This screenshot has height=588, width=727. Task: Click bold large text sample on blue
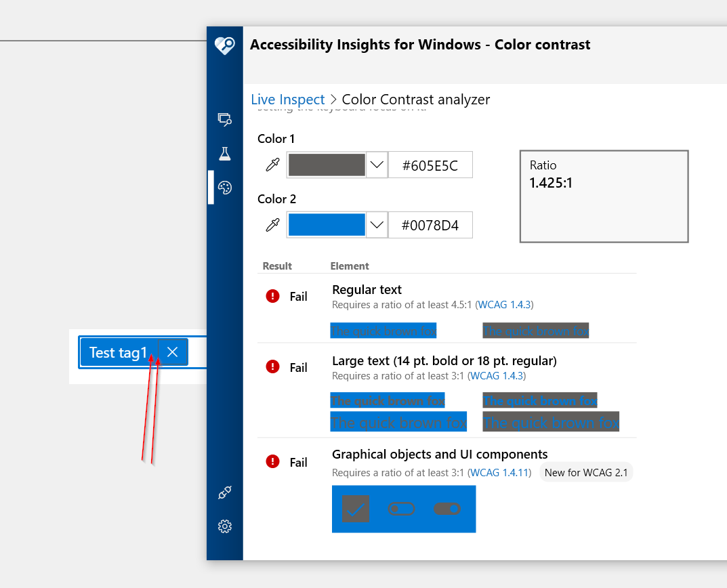pyautogui.click(x=388, y=400)
